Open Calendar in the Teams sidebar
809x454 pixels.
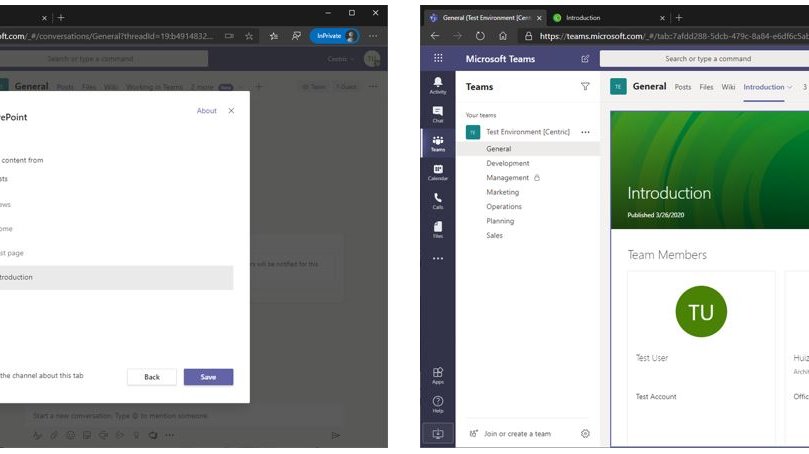(x=438, y=172)
